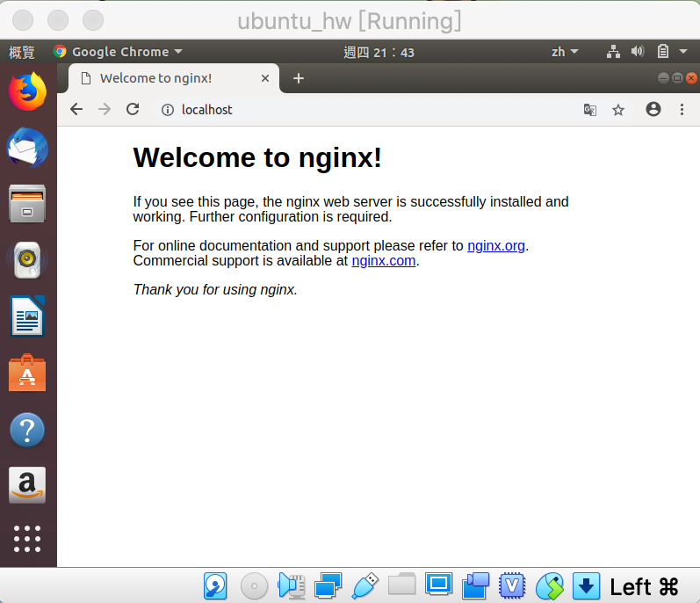Click the Left ⌘ host key indicator
700x603 pixels.
(x=644, y=586)
